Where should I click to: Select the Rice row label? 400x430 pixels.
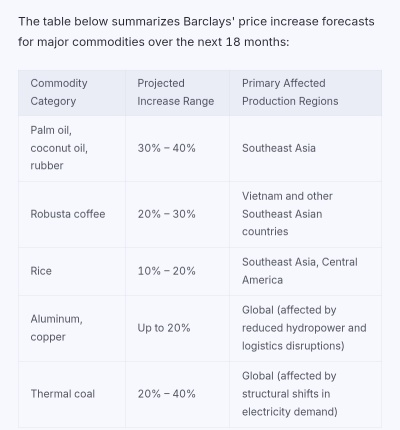coord(41,271)
